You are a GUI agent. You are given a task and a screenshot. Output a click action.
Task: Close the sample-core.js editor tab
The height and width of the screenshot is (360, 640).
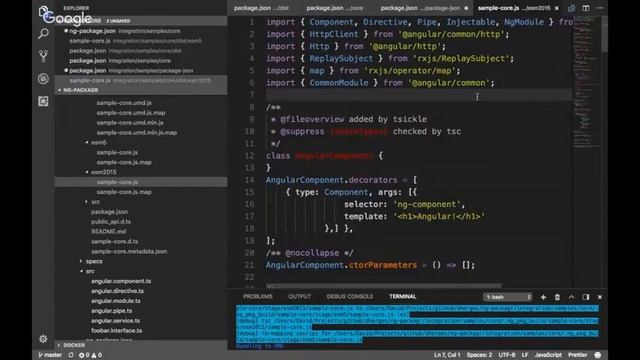tap(556, 8)
